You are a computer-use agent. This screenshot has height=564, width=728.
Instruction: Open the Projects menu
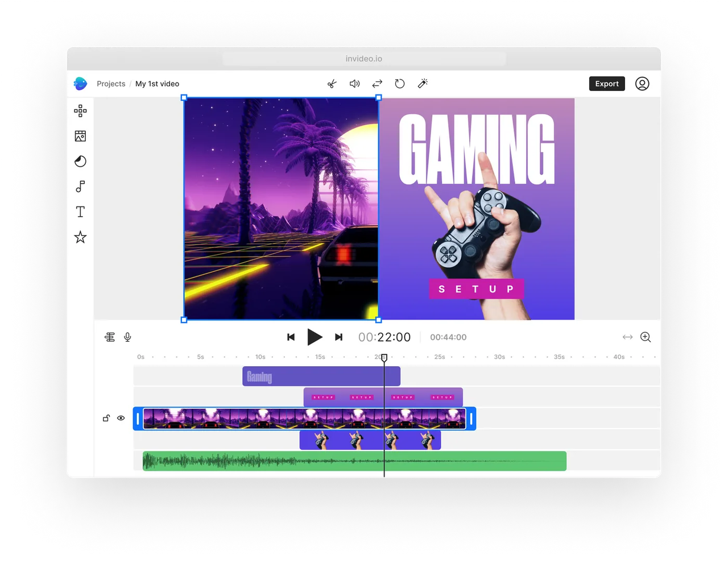[x=111, y=84]
